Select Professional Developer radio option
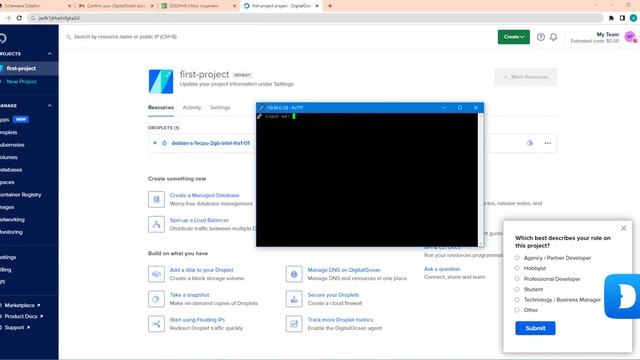Image resolution: width=640 pixels, height=360 pixels. click(517, 279)
